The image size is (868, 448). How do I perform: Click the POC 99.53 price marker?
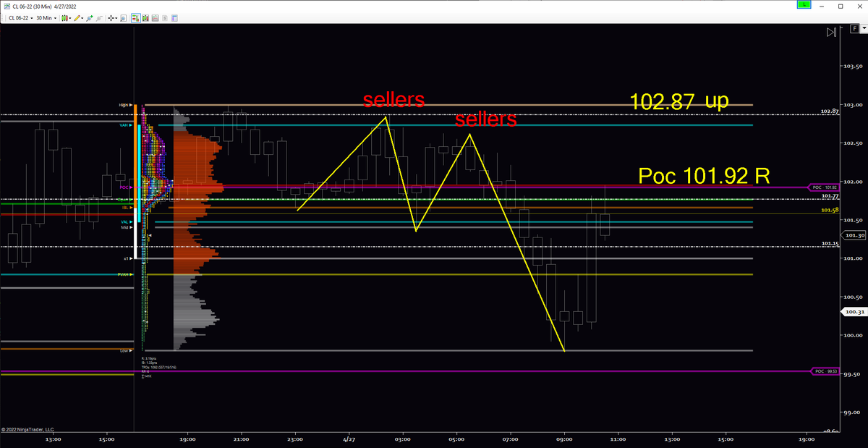click(824, 371)
